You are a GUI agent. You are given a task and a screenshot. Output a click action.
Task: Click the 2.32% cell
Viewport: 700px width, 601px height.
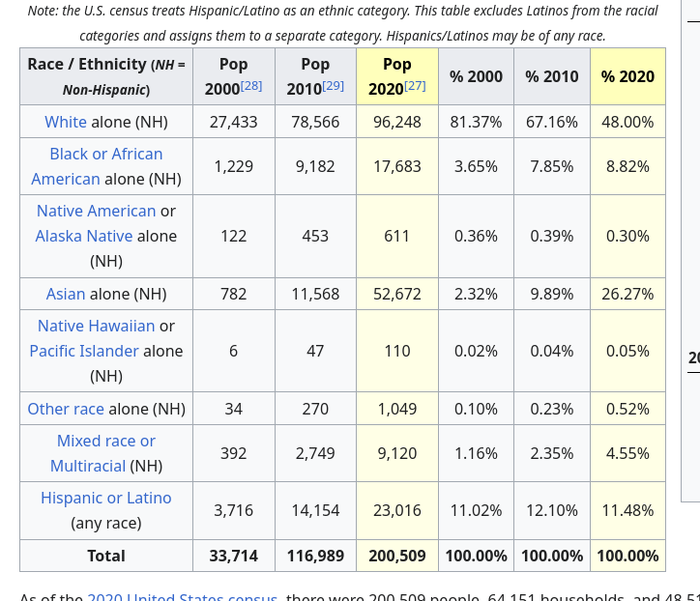coord(476,294)
